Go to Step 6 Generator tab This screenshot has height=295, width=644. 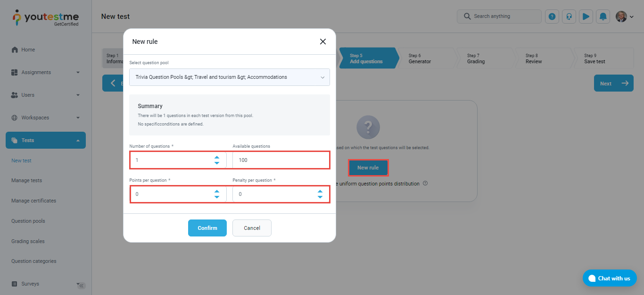(427, 58)
